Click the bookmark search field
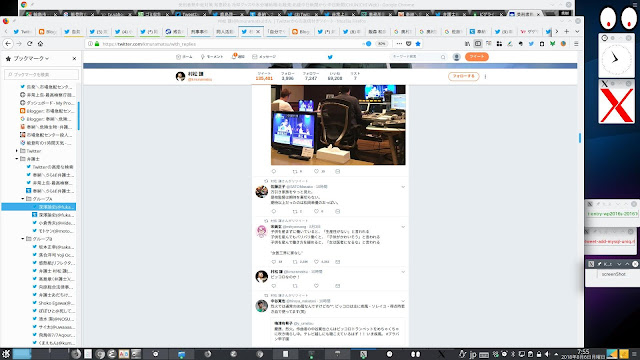The image size is (640, 360). pos(42,74)
